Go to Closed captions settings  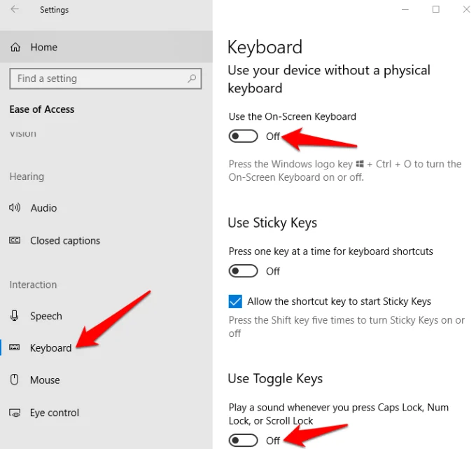pos(65,240)
